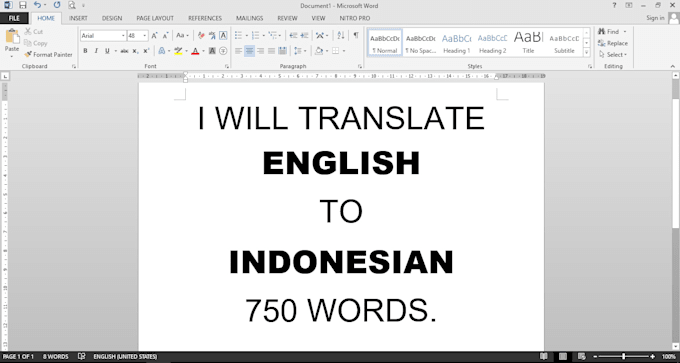Switch to the DESIGN tab
The width and height of the screenshot is (680, 363).
click(112, 18)
